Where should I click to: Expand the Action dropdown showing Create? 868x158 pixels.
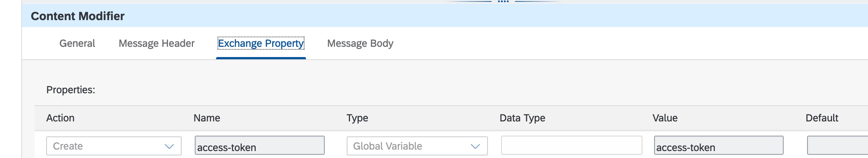click(x=106, y=146)
